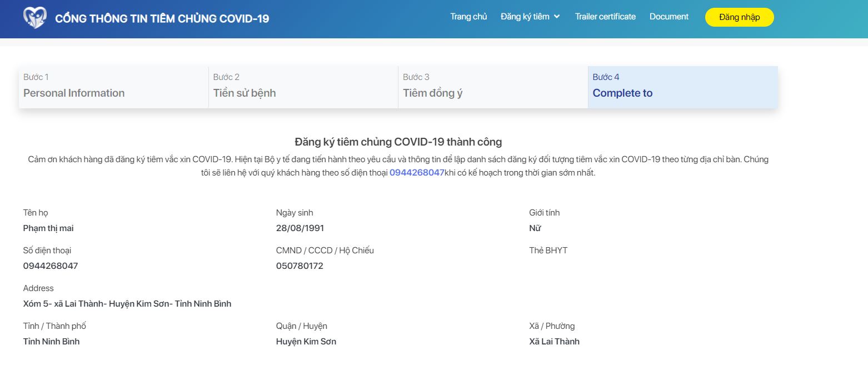Click the chevron arrow beside Đăng ký tiêm
The width and height of the screenshot is (868, 380).
point(557,17)
